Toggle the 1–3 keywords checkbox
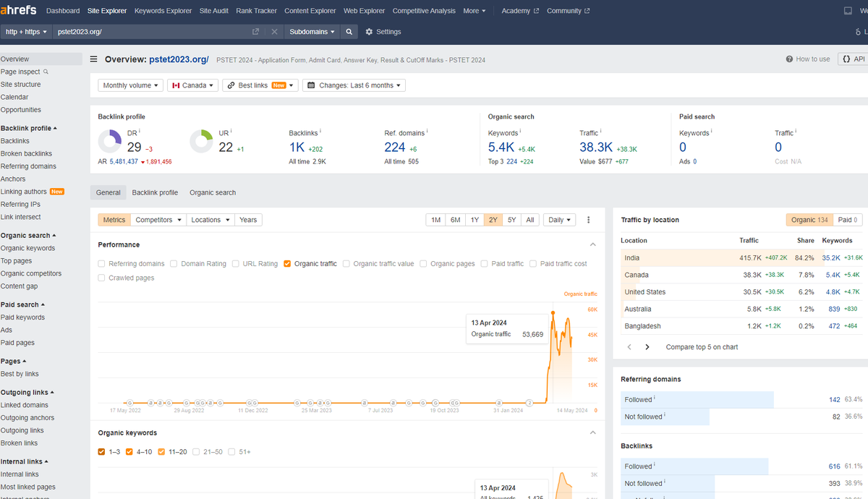The width and height of the screenshot is (868, 499). 102,452
